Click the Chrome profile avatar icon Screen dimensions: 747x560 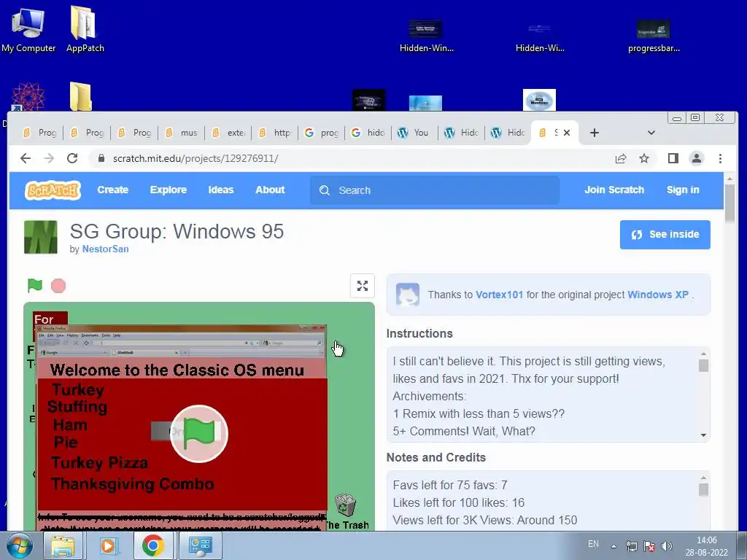click(697, 158)
